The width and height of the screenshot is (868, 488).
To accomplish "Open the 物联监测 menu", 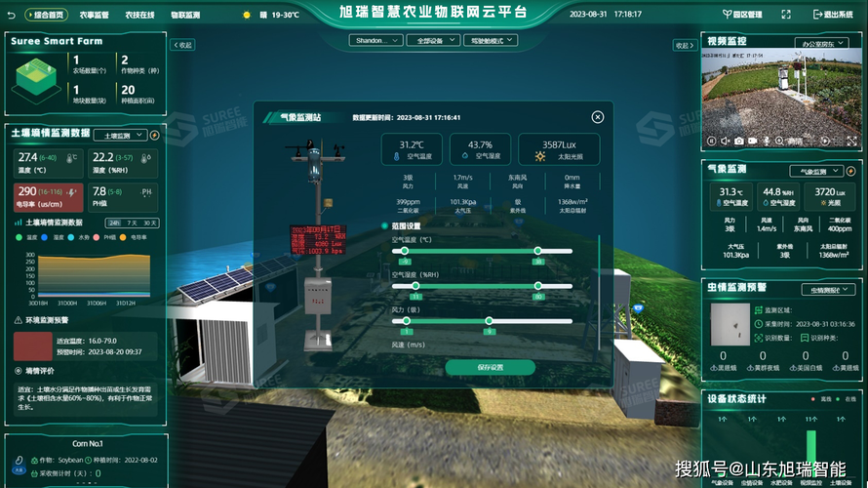I will (185, 15).
